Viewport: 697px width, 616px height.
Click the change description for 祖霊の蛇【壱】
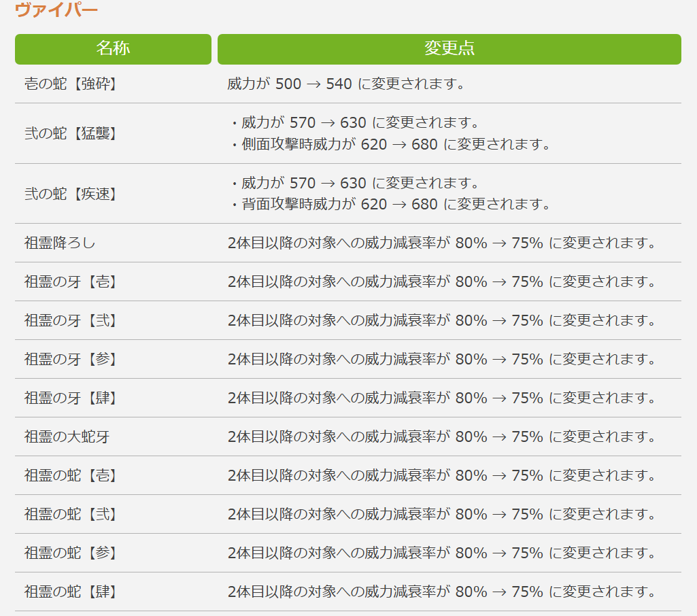[x=441, y=475]
